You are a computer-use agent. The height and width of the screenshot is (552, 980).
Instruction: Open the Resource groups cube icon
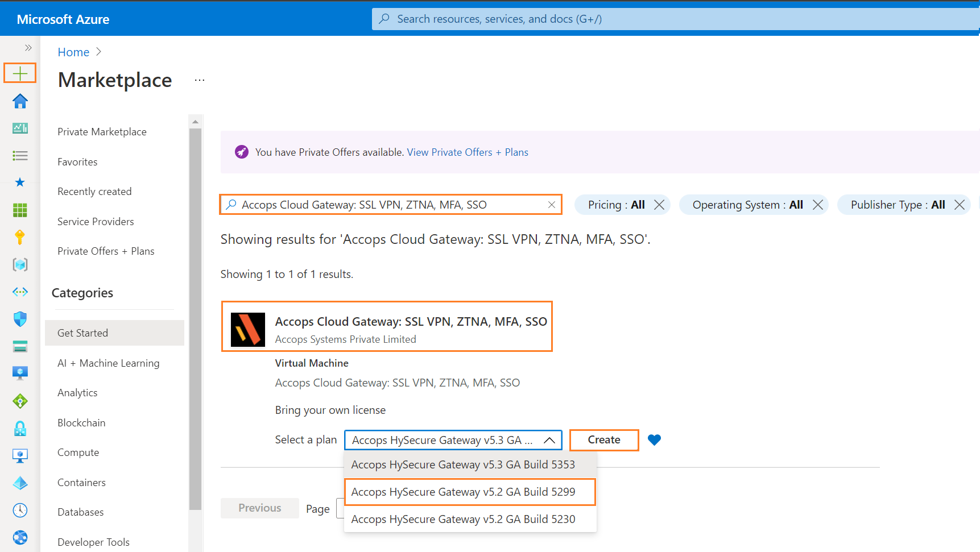[x=20, y=264]
